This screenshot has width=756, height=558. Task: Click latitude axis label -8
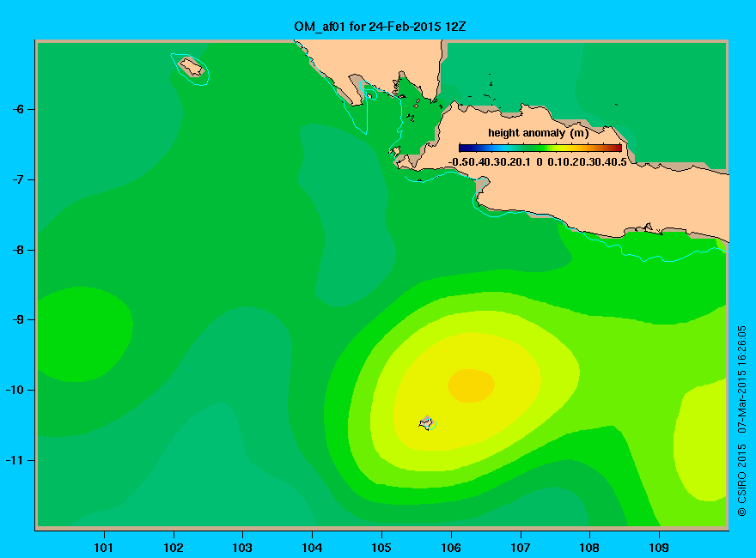(x=18, y=250)
